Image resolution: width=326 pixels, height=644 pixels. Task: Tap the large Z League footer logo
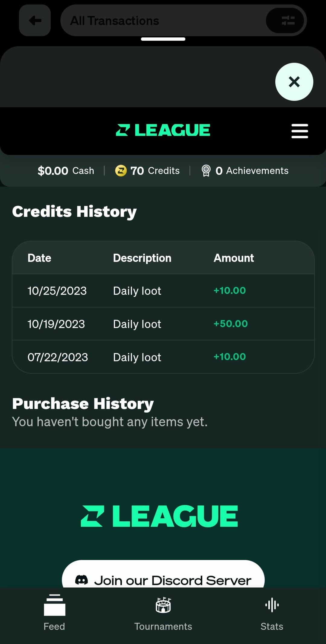pos(159,516)
